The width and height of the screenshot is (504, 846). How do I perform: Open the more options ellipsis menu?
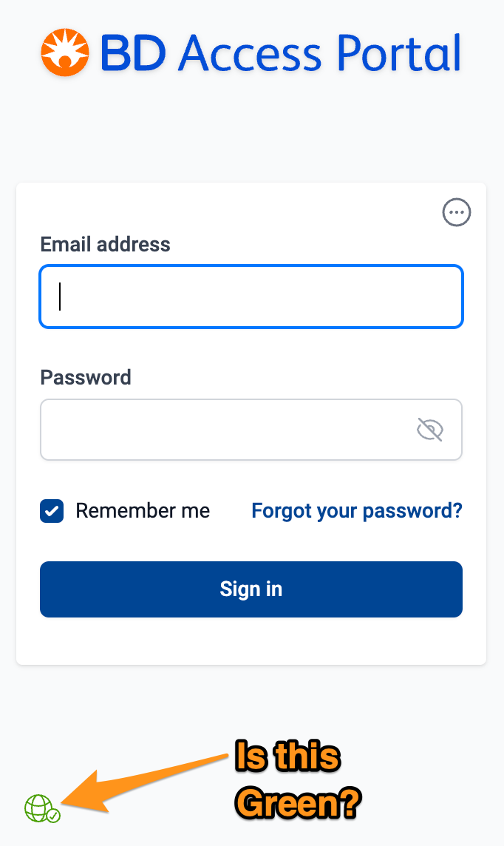pos(457,213)
